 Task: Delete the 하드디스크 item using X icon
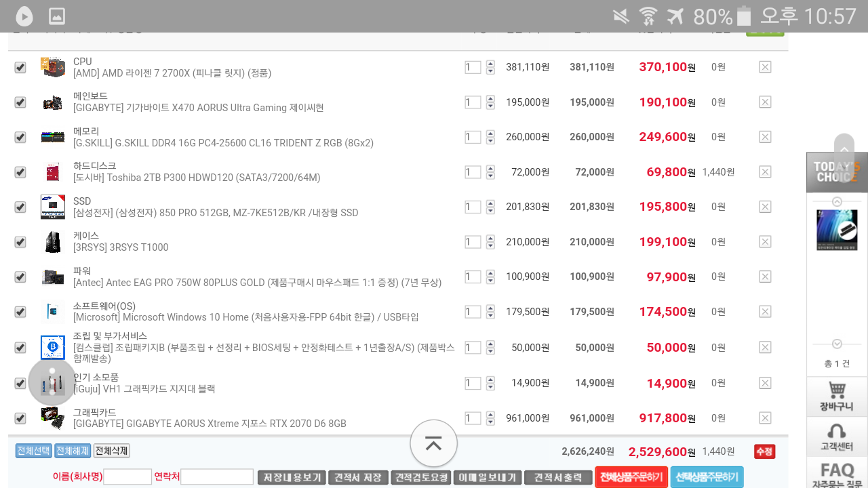click(765, 172)
